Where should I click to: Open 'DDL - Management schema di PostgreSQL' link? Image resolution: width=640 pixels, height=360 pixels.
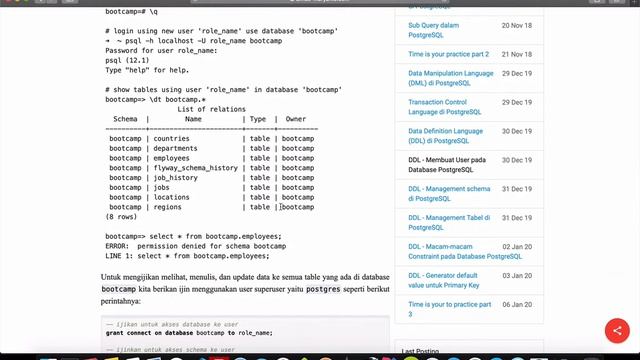pos(449,194)
